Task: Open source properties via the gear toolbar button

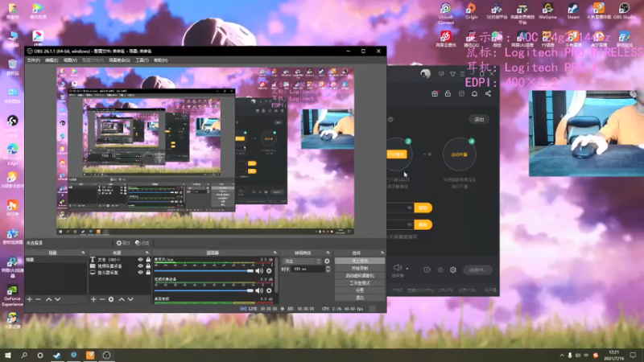Action: point(123,243)
